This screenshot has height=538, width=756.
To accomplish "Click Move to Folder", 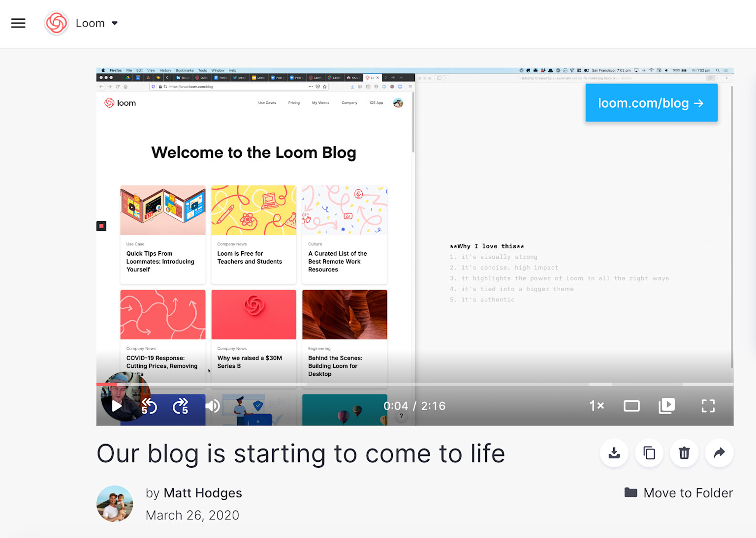I will pyautogui.click(x=679, y=493).
